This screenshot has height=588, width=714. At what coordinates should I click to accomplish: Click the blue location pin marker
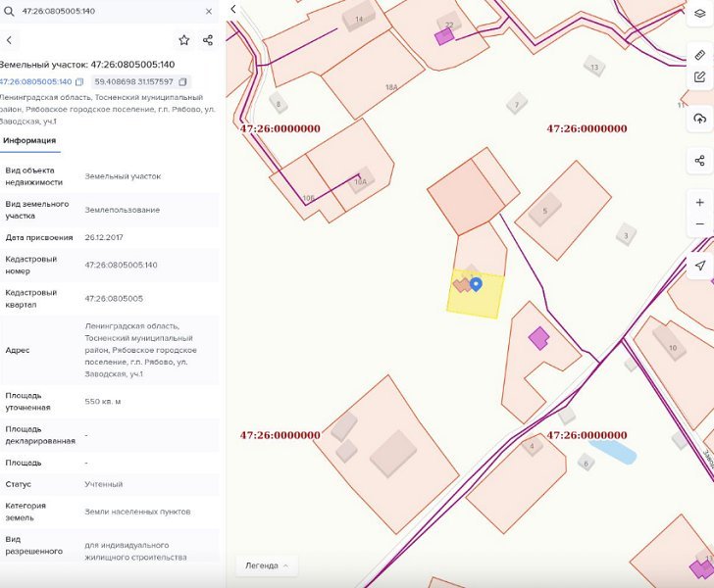(476, 284)
